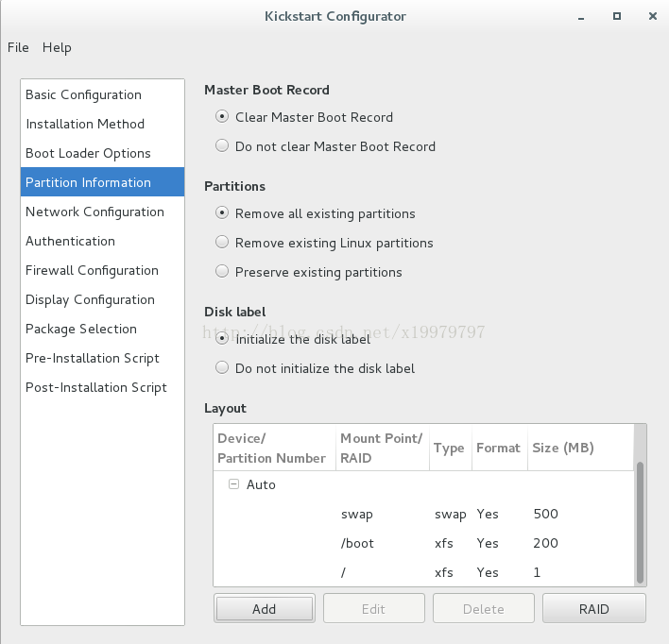Select the /boot partition row
The image size is (669, 644).
pos(423,543)
